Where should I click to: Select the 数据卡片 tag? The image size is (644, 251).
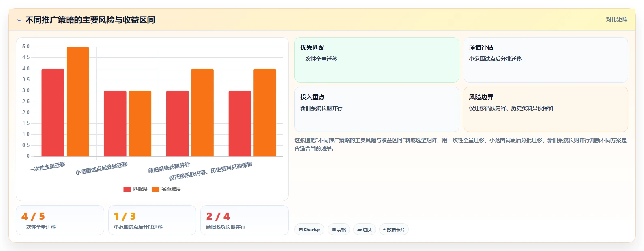394,230
